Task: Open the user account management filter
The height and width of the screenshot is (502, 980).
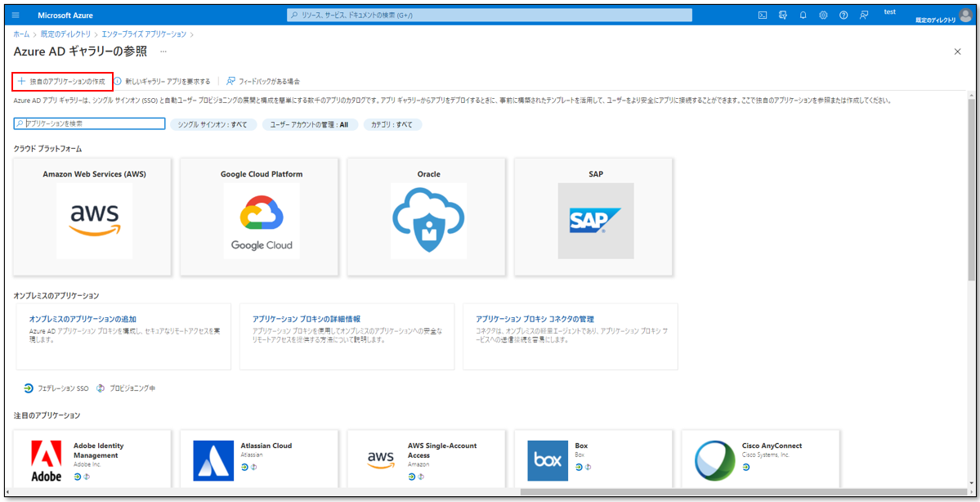Action: (309, 124)
